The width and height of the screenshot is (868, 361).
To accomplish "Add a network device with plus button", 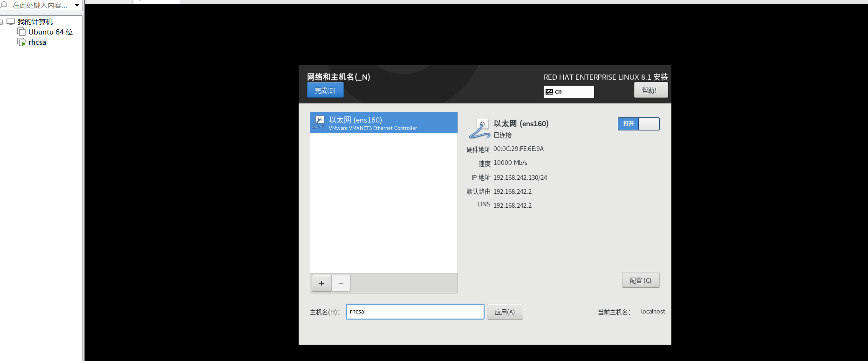I will tap(321, 283).
